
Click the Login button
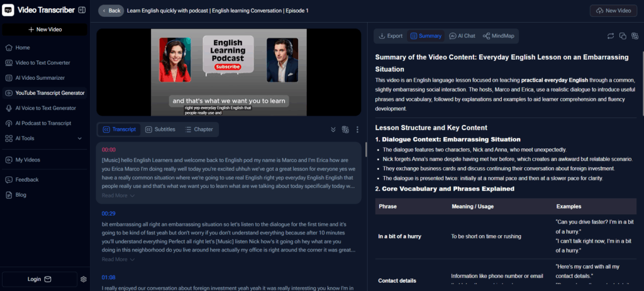[40, 279]
